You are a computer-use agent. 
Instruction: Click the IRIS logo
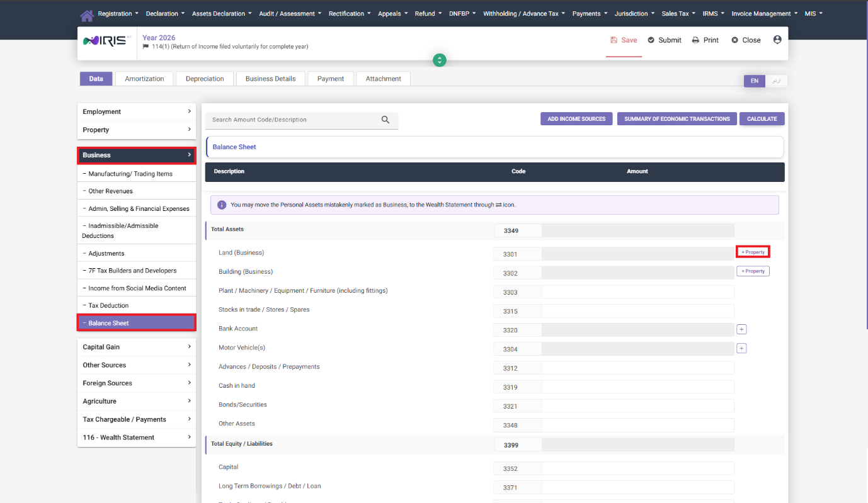pyautogui.click(x=106, y=40)
